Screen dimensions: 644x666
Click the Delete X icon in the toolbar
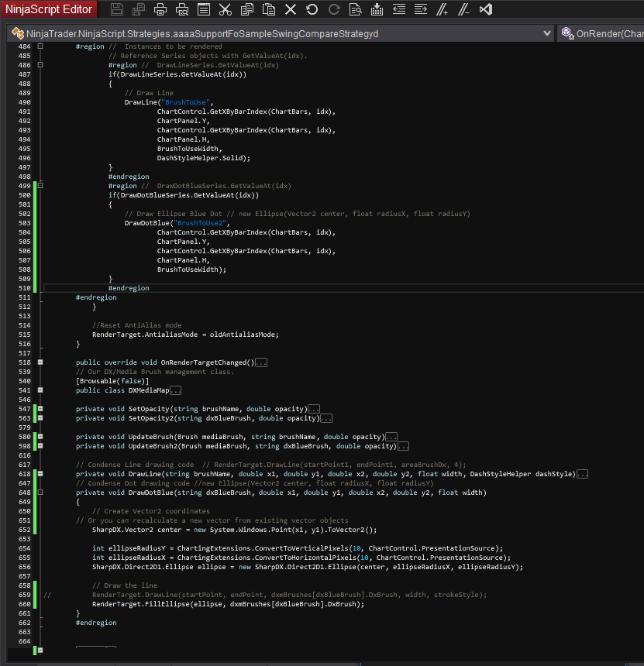[x=290, y=10]
